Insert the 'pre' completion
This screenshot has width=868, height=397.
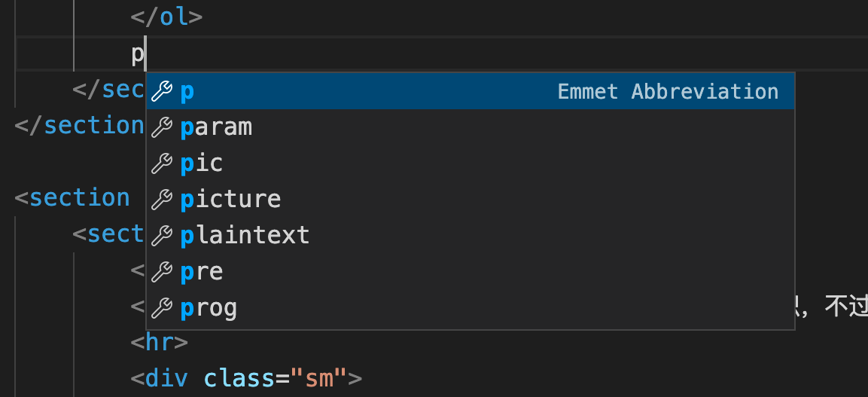[x=202, y=272]
